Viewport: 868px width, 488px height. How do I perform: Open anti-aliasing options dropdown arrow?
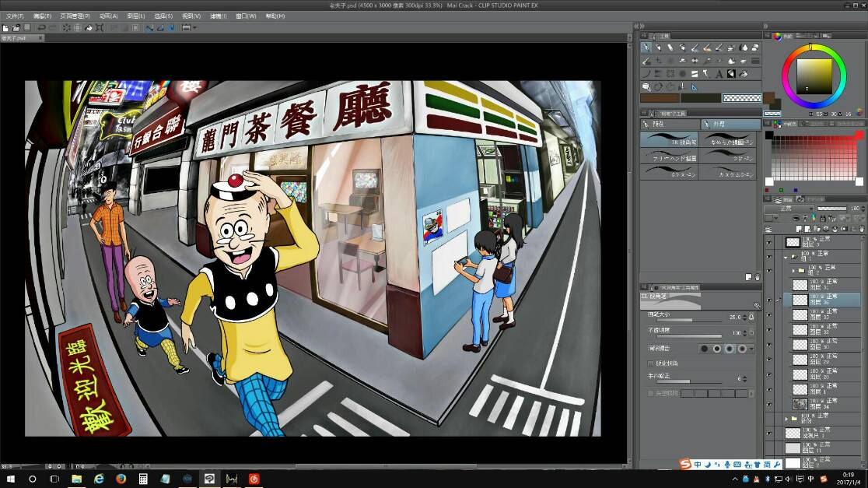point(751,349)
